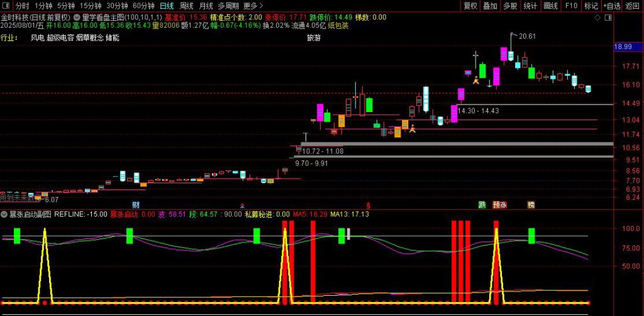Click the 财 marker on the chart timeline
The image size is (644, 316).
136,205
